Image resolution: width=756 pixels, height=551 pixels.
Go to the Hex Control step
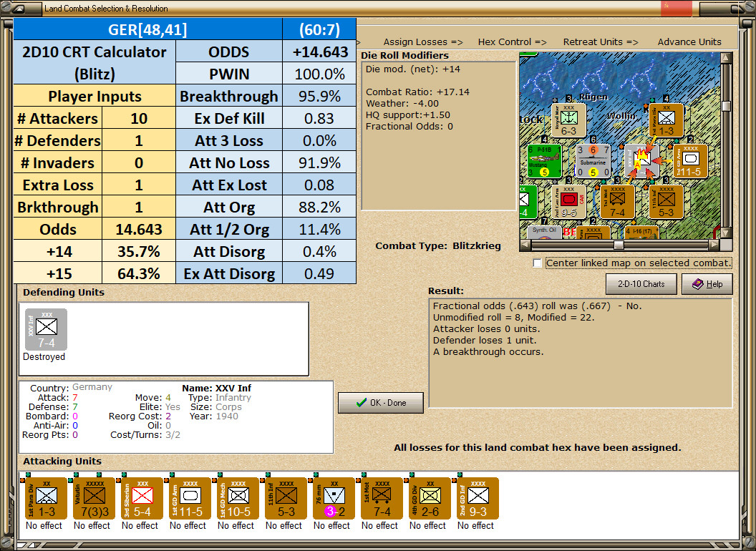(x=512, y=42)
